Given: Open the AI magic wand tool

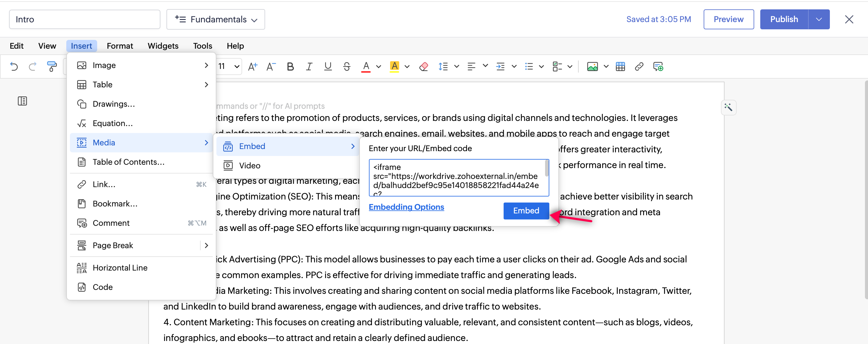Looking at the screenshot, I should point(728,107).
